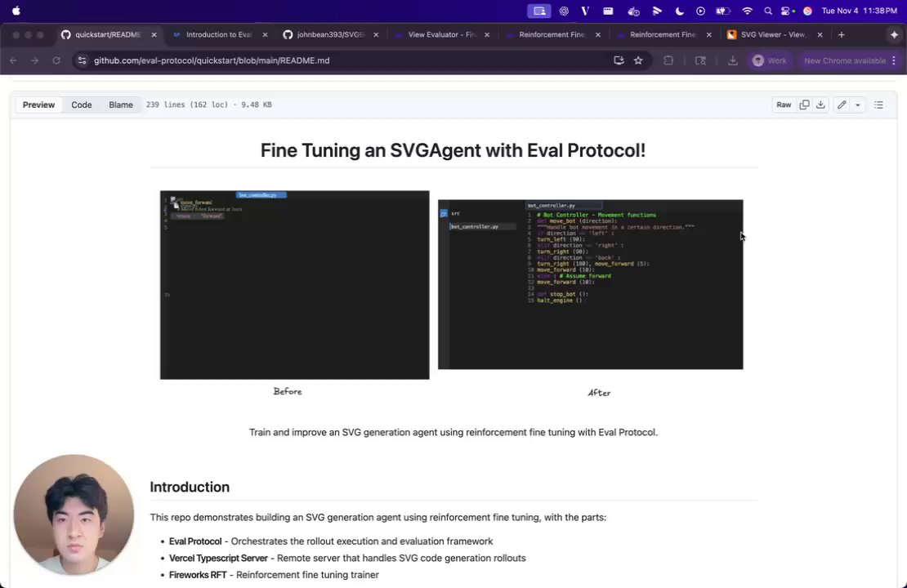Close the SVG Viewer tab
The width and height of the screenshot is (907, 588).
coord(820,34)
